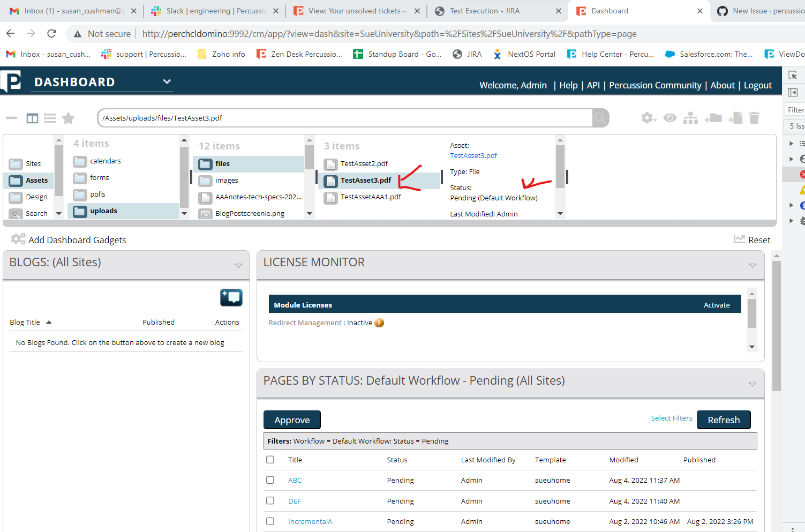This screenshot has height=532, width=805.
Task: Open the Zoho info bookmark
Action: [221, 54]
